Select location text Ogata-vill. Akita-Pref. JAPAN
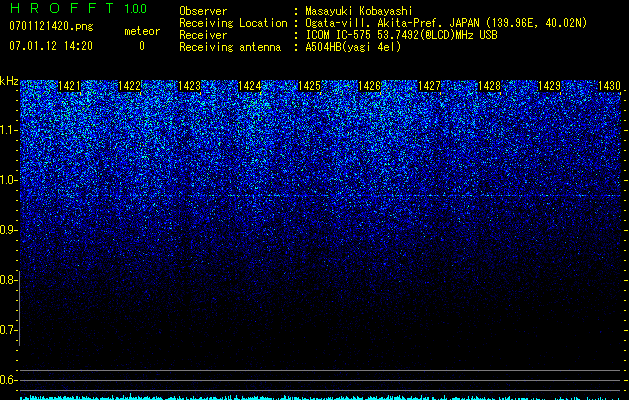This screenshot has height=400, width=629. pos(392,23)
